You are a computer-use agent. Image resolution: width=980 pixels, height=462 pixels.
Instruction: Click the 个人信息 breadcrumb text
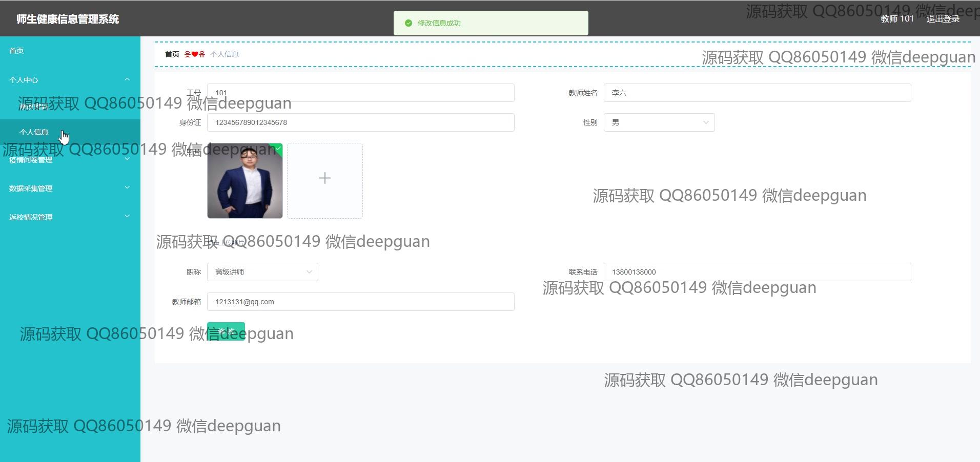click(224, 54)
